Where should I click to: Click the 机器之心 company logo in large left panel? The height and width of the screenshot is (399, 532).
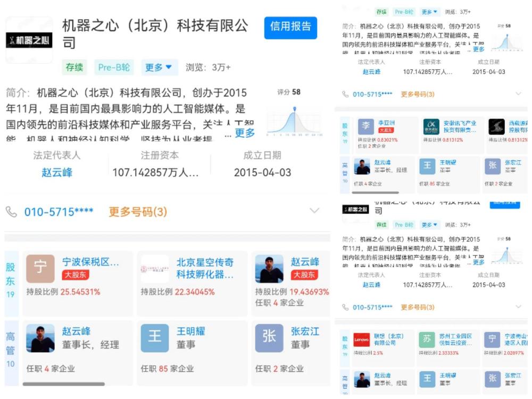(29, 40)
